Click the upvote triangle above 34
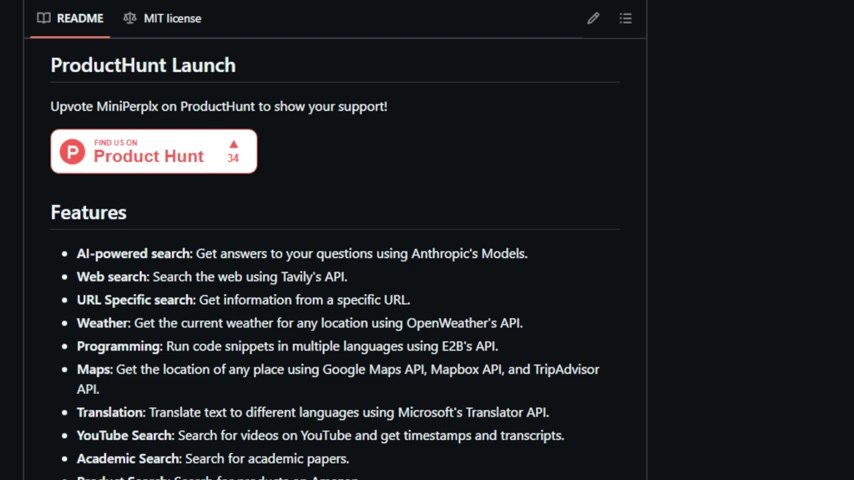 [233, 144]
